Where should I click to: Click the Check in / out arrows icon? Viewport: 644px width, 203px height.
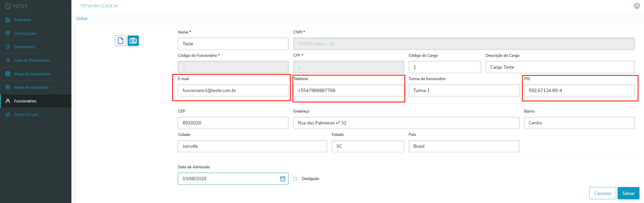click(8, 115)
